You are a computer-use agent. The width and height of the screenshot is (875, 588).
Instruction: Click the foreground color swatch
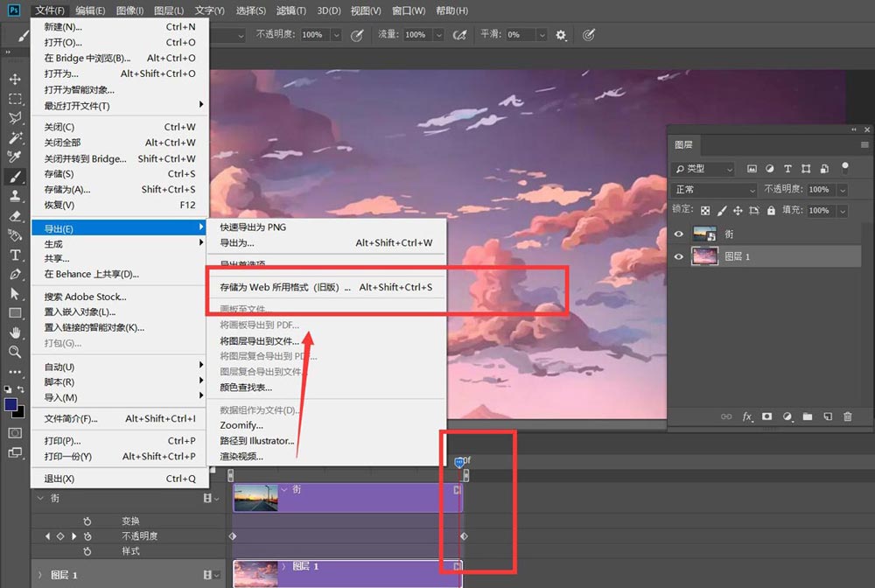point(10,404)
